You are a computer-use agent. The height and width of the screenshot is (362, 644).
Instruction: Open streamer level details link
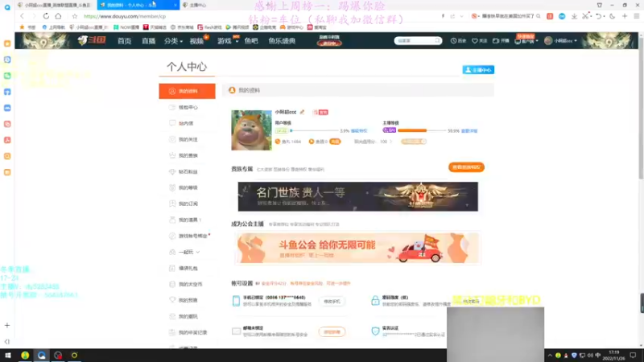pyautogui.click(x=469, y=131)
